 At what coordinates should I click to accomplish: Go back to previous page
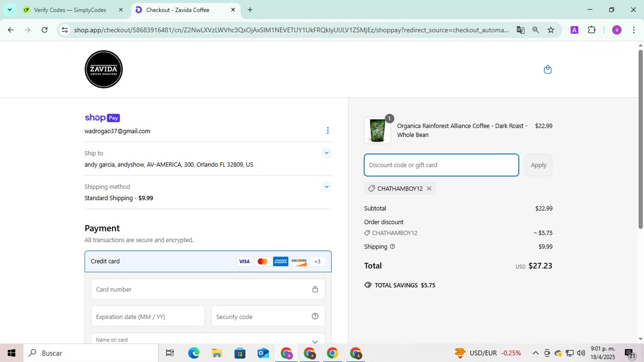tap(11, 30)
